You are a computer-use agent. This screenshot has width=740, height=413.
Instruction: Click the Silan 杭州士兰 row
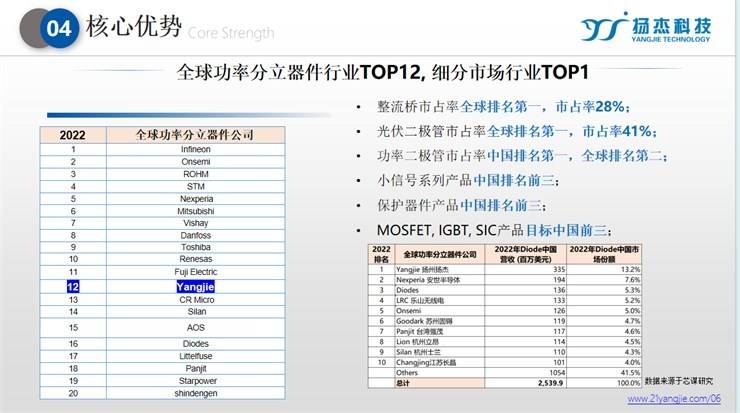[x=505, y=352]
